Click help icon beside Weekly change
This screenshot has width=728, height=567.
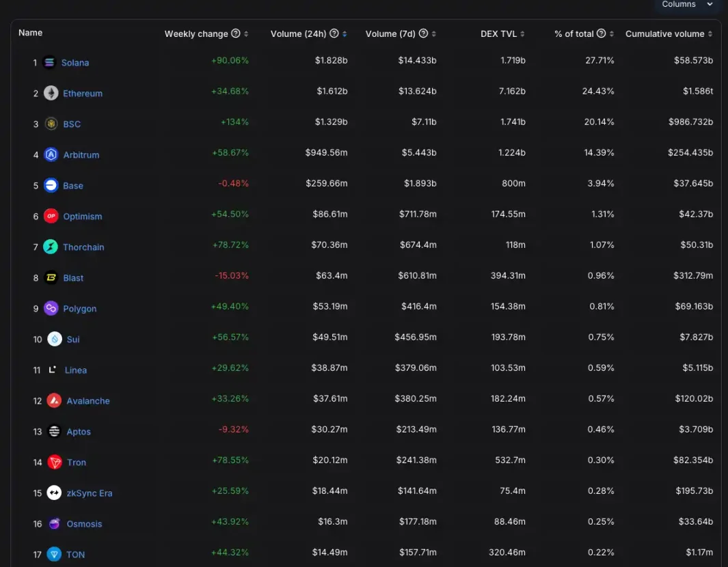point(236,33)
